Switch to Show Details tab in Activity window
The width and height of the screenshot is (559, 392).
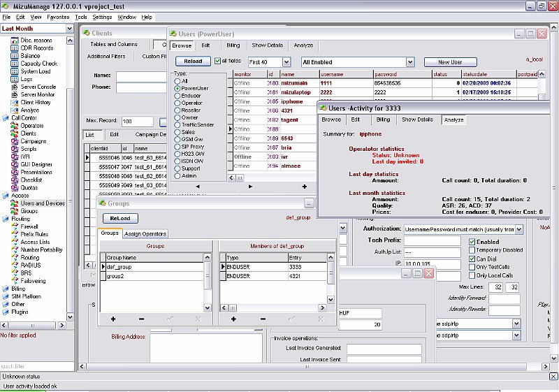[417, 119]
